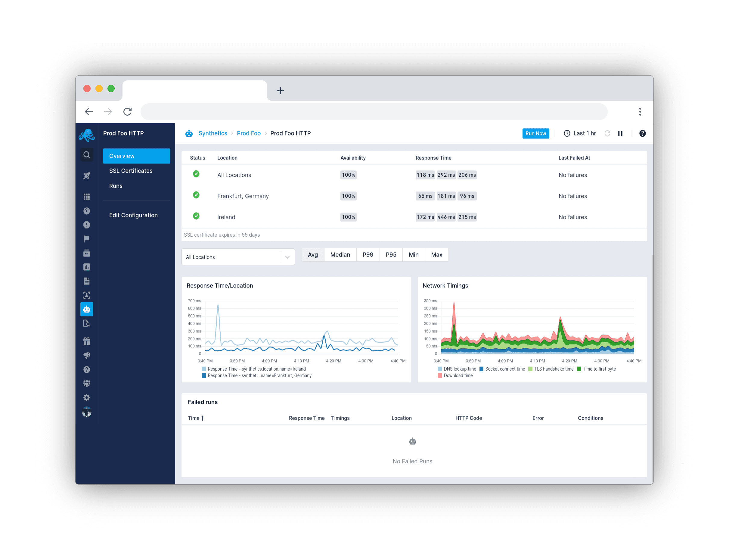Pause auto-refresh with pause button
Viewport: 729px width, 560px height.
[x=620, y=133]
